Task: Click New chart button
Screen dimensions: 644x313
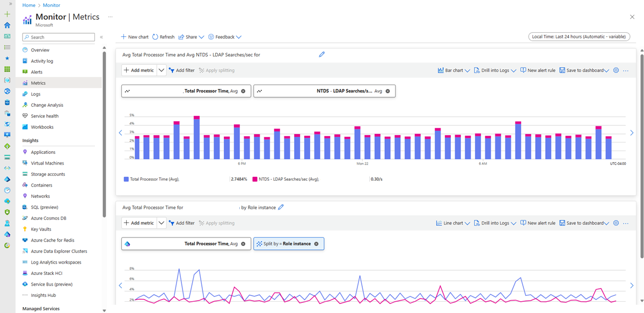Action: pos(135,37)
